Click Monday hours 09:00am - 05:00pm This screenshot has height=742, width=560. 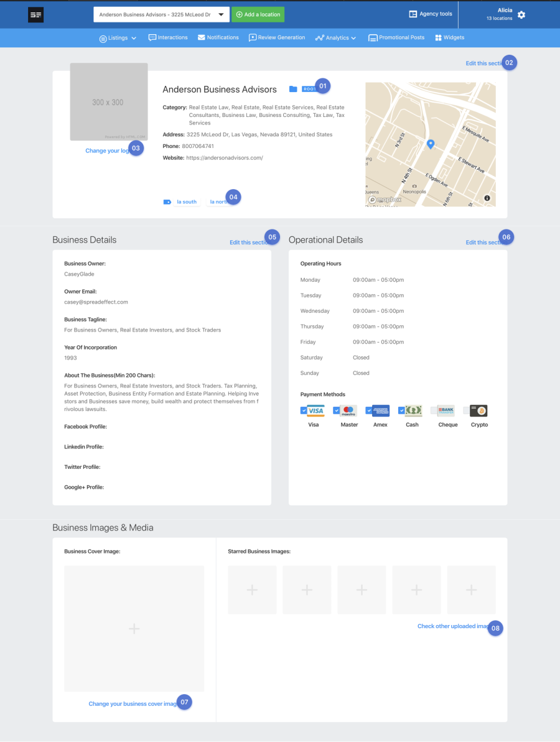378,280
